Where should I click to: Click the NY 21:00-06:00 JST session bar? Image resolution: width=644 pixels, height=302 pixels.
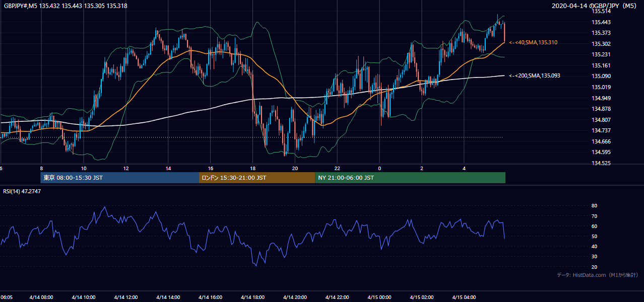[x=410, y=178]
